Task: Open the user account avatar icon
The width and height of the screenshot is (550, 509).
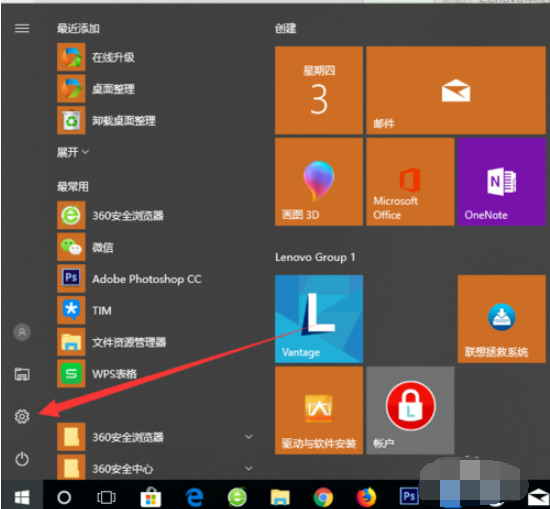Action: tap(22, 332)
